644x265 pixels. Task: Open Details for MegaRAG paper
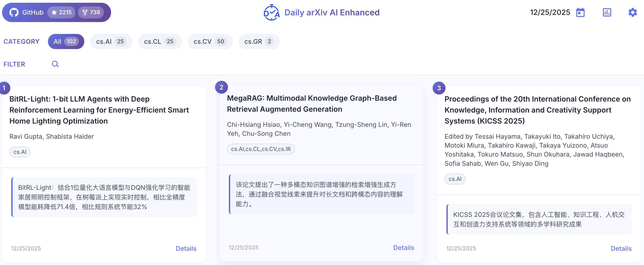click(x=403, y=248)
